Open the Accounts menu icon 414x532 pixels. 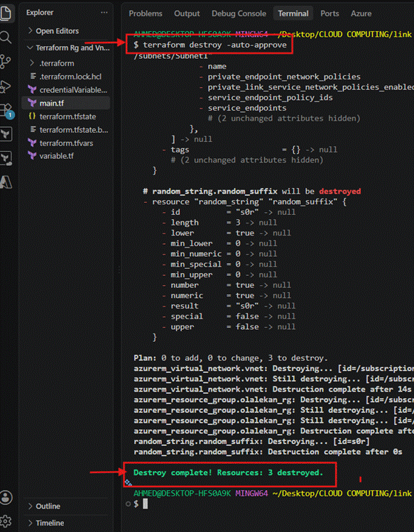tap(6, 498)
